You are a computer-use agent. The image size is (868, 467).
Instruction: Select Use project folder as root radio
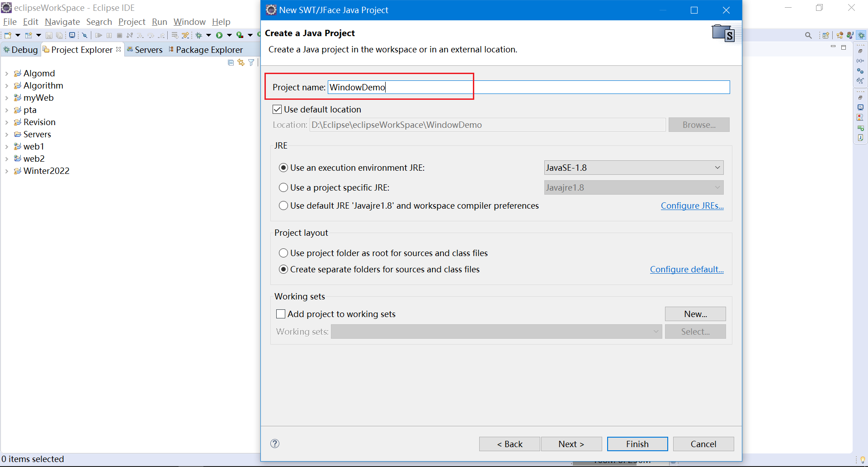pyautogui.click(x=283, y=253)
